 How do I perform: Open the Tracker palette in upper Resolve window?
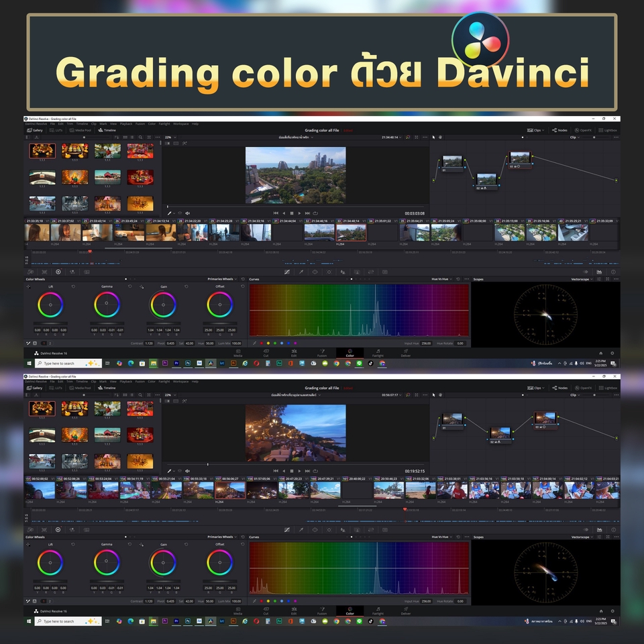(x=329, y=272)
